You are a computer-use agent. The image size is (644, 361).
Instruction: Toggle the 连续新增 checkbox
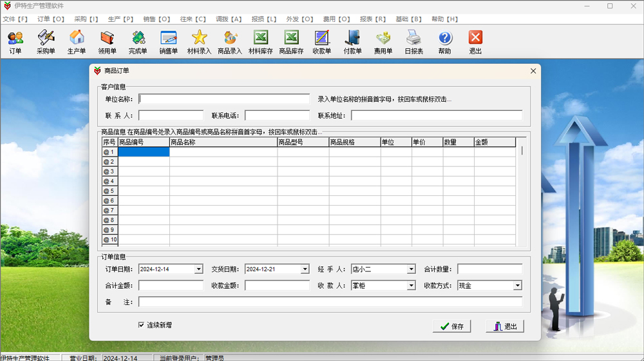click(x=141, y=325)
